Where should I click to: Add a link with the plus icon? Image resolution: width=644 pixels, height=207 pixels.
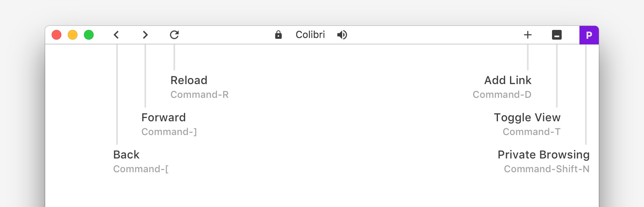(x=528, y=35)
